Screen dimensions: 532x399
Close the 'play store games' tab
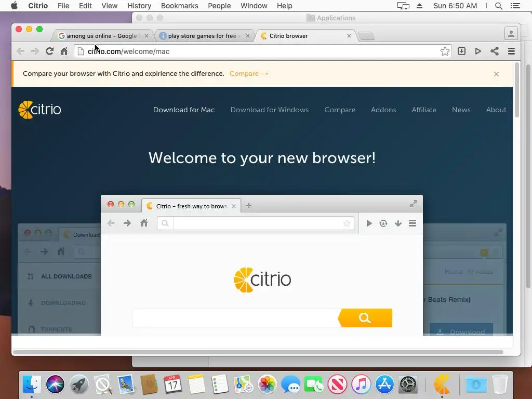coord(248,36)
